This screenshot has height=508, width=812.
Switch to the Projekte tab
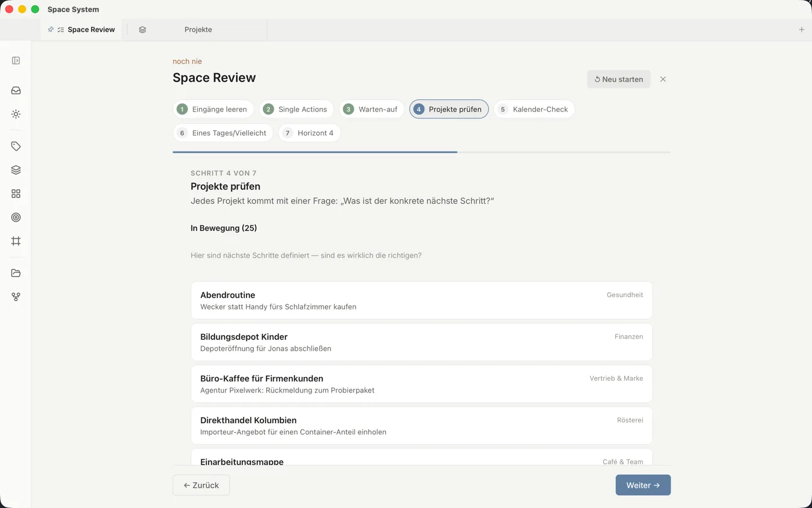[x=198, y=30]
